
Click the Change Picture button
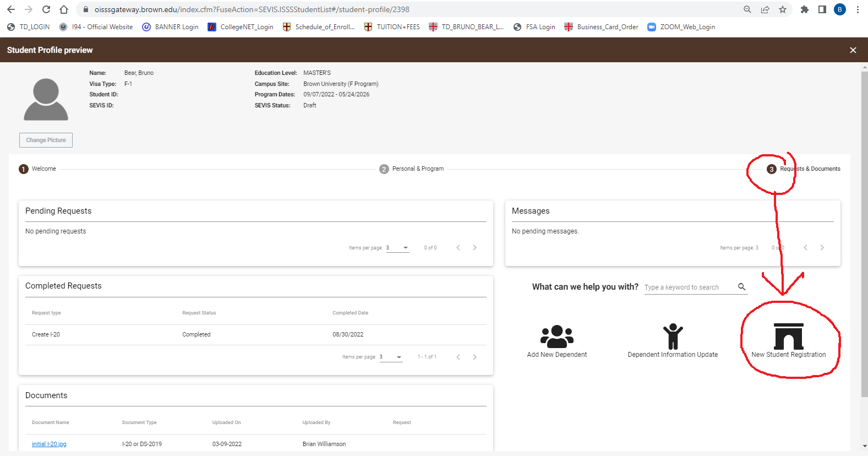point(46,140)
